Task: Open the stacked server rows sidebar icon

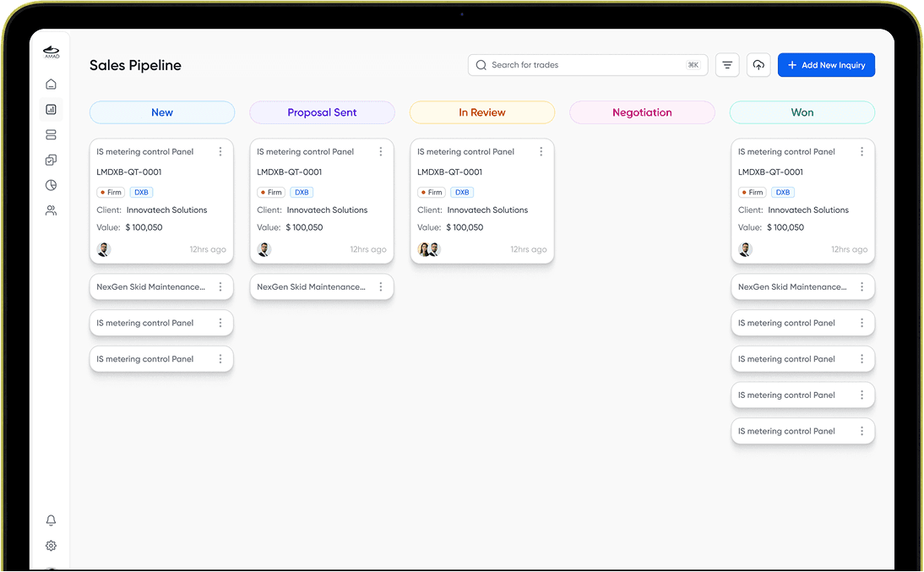Action: pyautogui.click(x=52, y=134)
